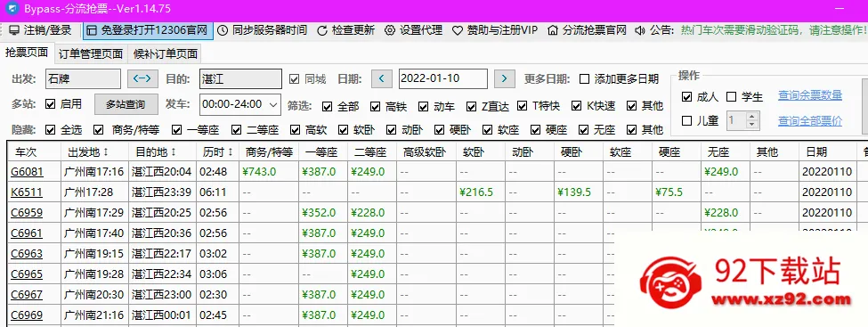868x327 pixels.
Task: Click the 目的 station field 湛江
Action: 240,78
